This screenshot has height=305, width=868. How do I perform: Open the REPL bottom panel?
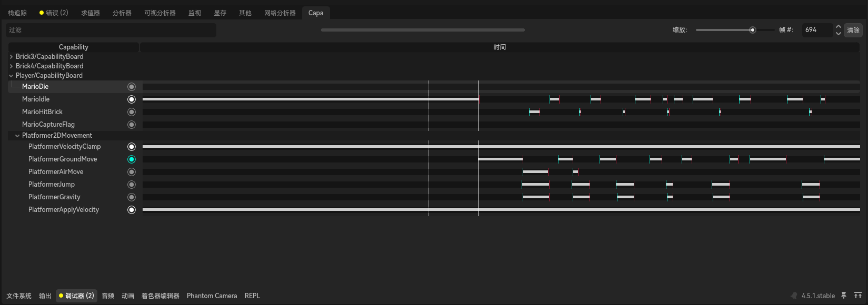[x=253, y=296]
